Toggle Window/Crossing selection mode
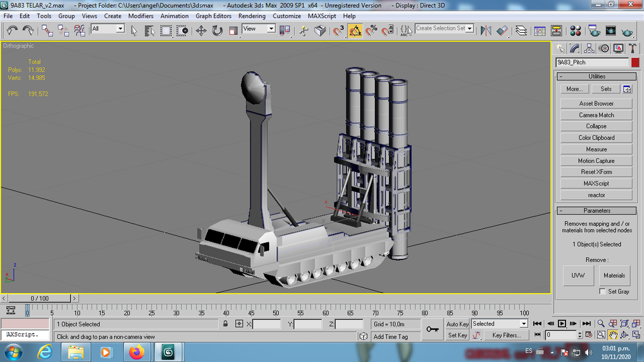The image size is (644, 362). 182,30
